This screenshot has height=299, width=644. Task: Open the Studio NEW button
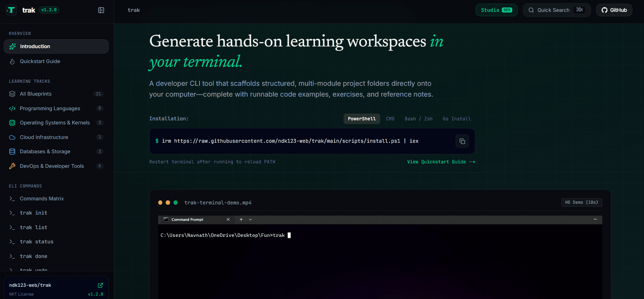[x=496, y=10]
